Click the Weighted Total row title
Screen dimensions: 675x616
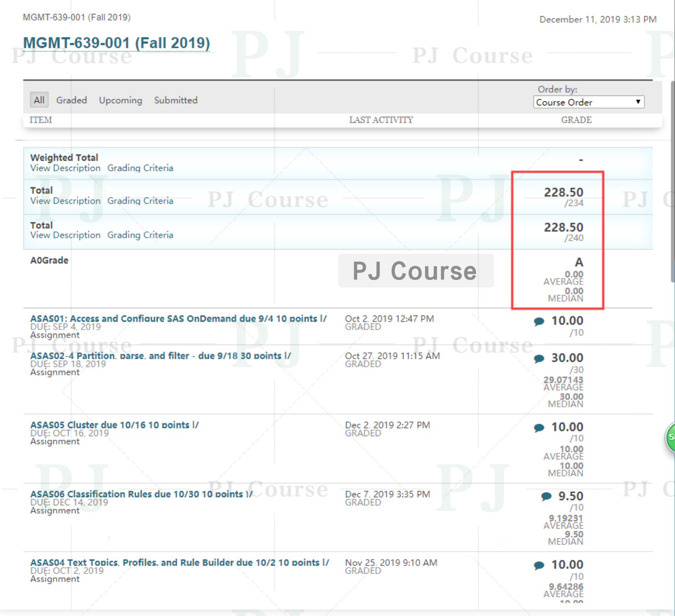point(64,157)
